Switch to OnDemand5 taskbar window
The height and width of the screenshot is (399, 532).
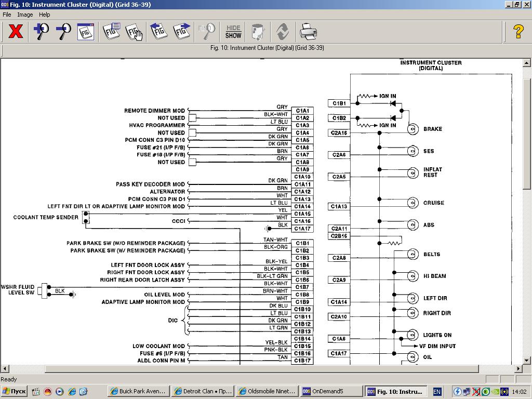331,392
